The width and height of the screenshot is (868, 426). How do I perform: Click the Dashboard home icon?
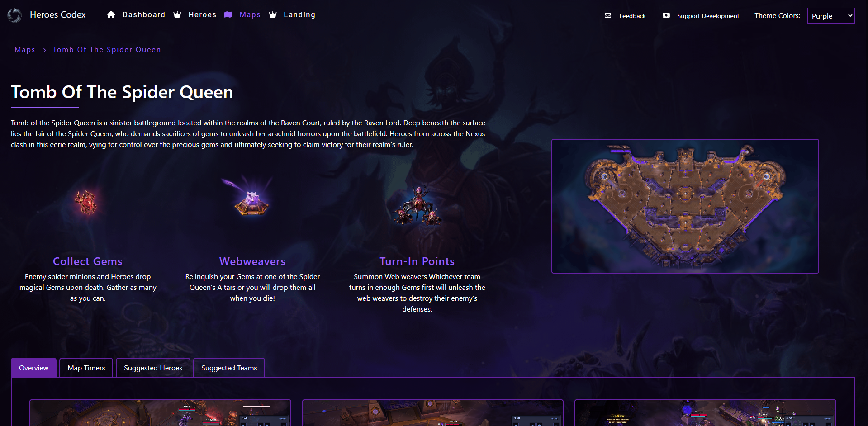click(x=111, y=15)
